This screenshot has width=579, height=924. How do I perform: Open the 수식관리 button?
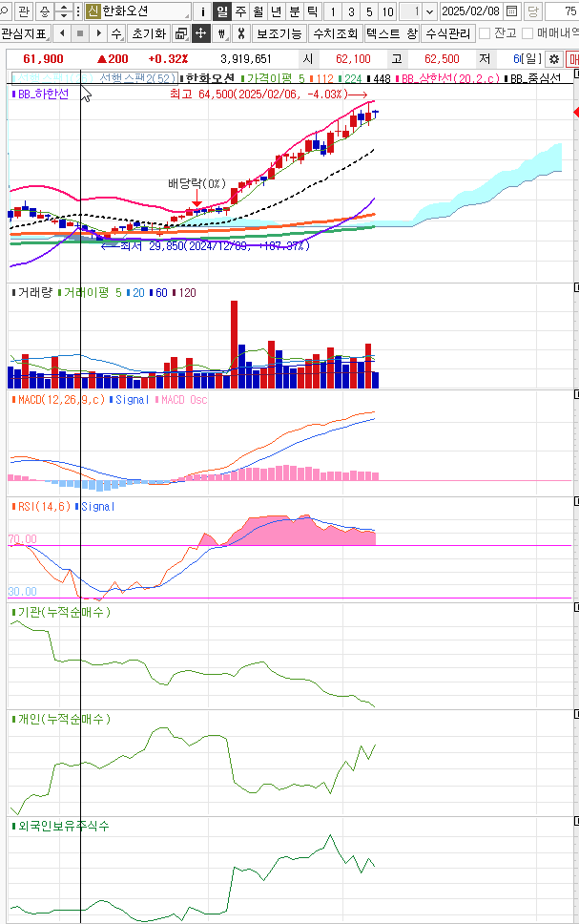tap(447, 33)
